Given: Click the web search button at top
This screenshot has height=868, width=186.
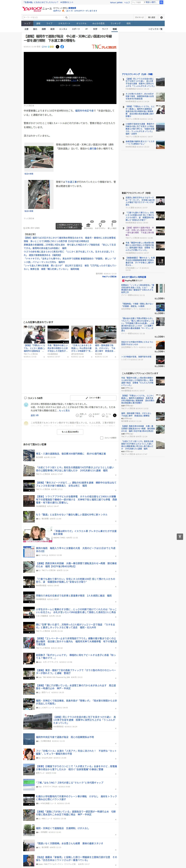Looking at the screenshot, I should point(161,2).
